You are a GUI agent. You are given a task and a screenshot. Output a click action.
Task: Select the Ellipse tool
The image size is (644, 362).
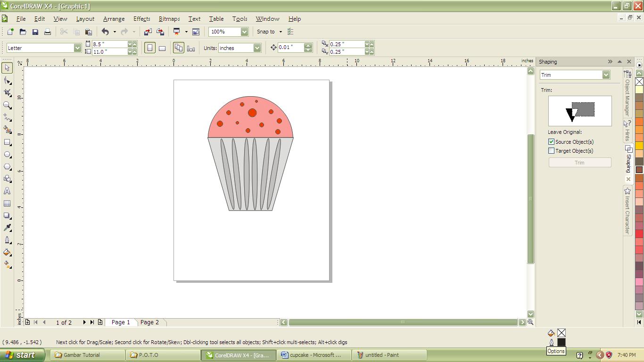click(x=7, y=154)
